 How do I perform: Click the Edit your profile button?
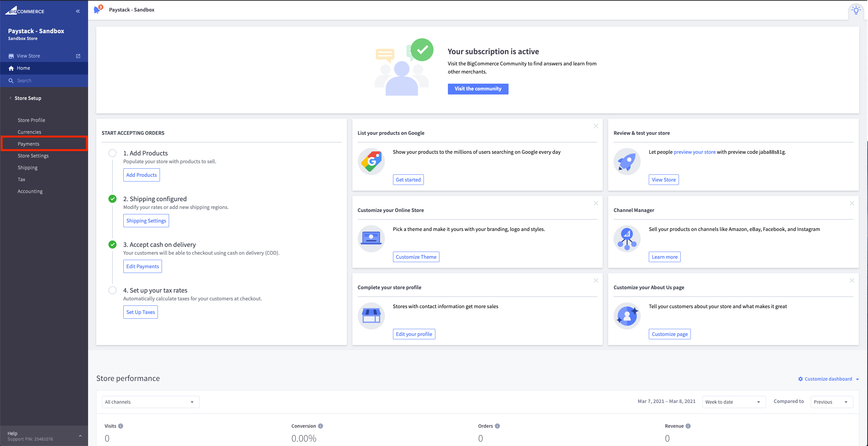pos(414,334)
